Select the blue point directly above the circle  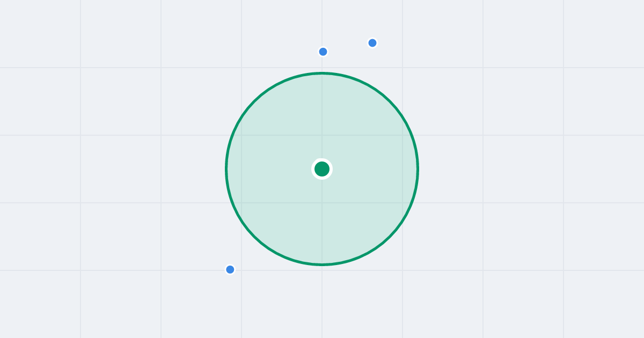323,52
